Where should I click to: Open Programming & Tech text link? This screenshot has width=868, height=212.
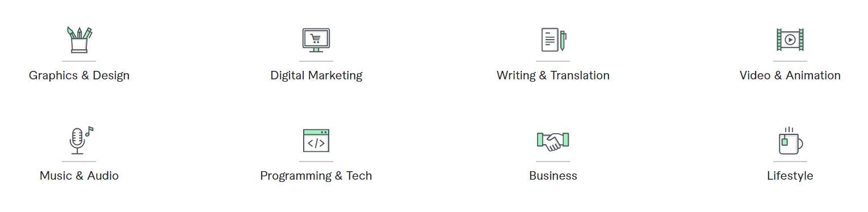[x=316, y=176]
